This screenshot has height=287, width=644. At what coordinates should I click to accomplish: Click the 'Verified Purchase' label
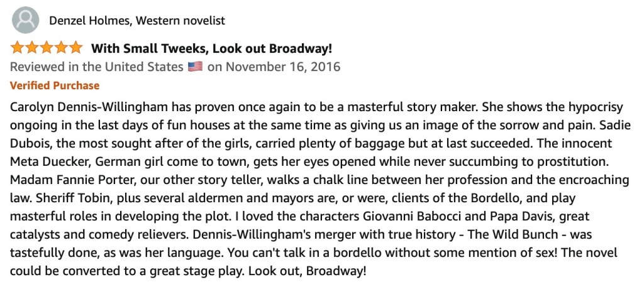click(55, 85)
